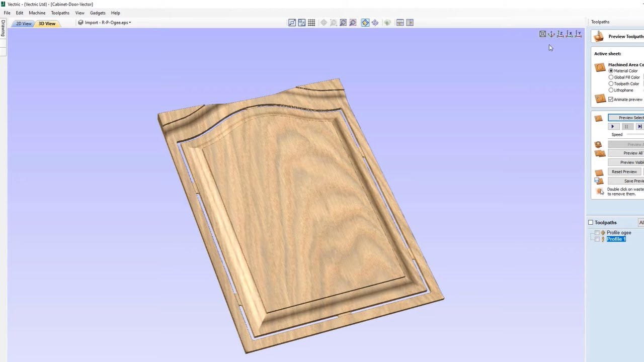Click the greyed pan view icon
Viewport: 644px width, 362px height.
click(x=324, y=23)
